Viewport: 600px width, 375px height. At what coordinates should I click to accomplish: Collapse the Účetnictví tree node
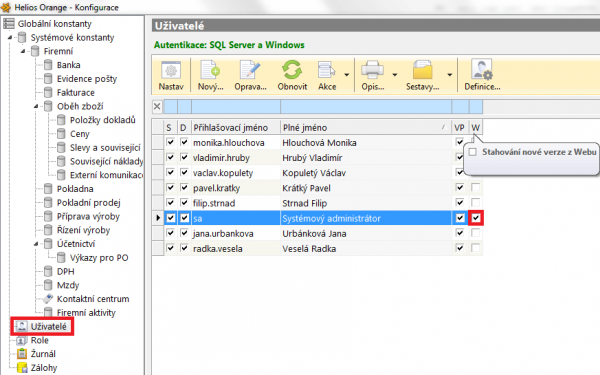pos(36,244)
